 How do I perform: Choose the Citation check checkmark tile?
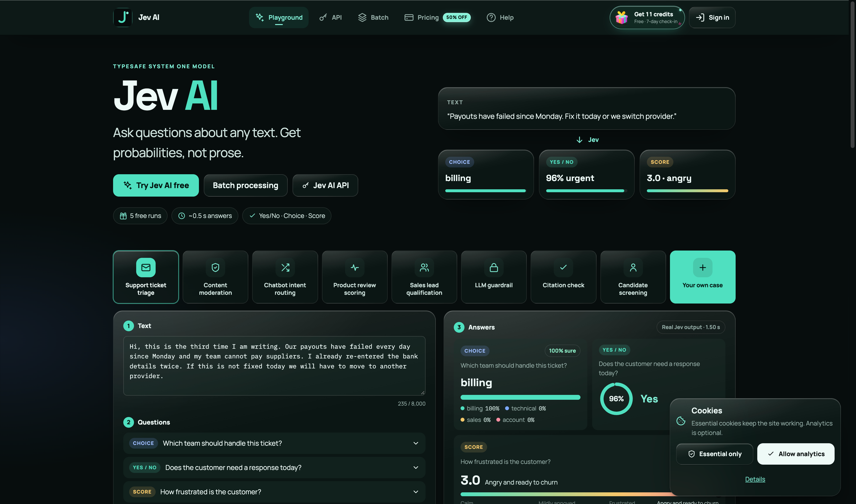[563, 277]
